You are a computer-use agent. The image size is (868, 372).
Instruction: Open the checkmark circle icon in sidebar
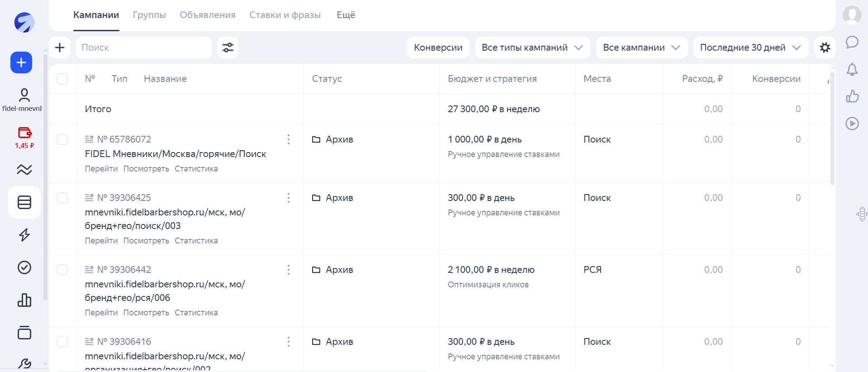tap(24, 267)
